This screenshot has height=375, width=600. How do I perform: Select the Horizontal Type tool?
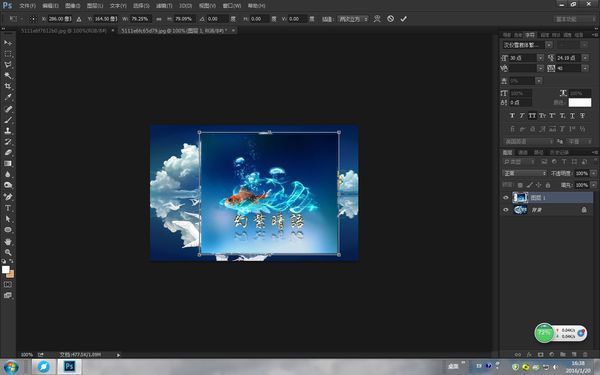(x=8, y=208)
